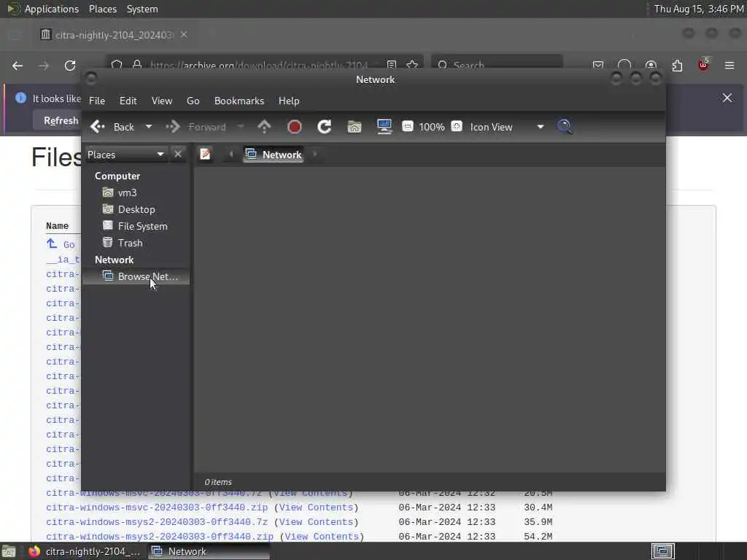Click the uBlock extension icon in Firefox
Image resolution: width=747 pixels, height=560 pixels.
tap(703, 64)
